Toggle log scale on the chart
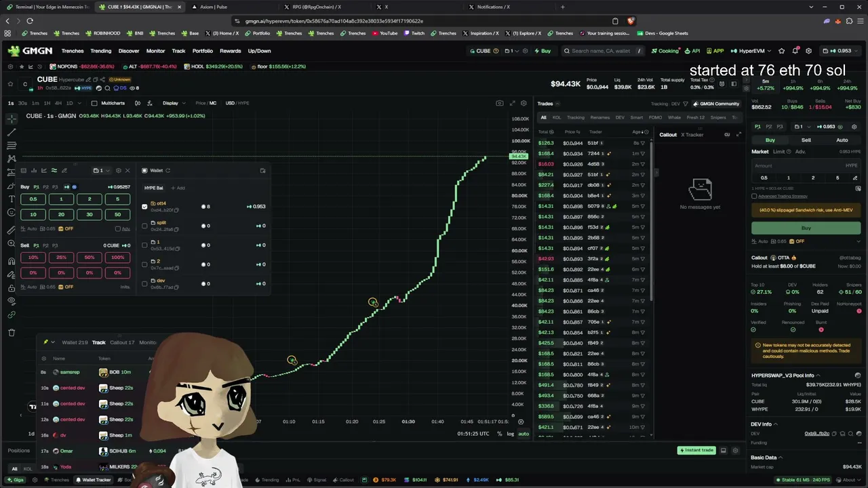Screen dimensions: 868x488 tap(510, 434)
